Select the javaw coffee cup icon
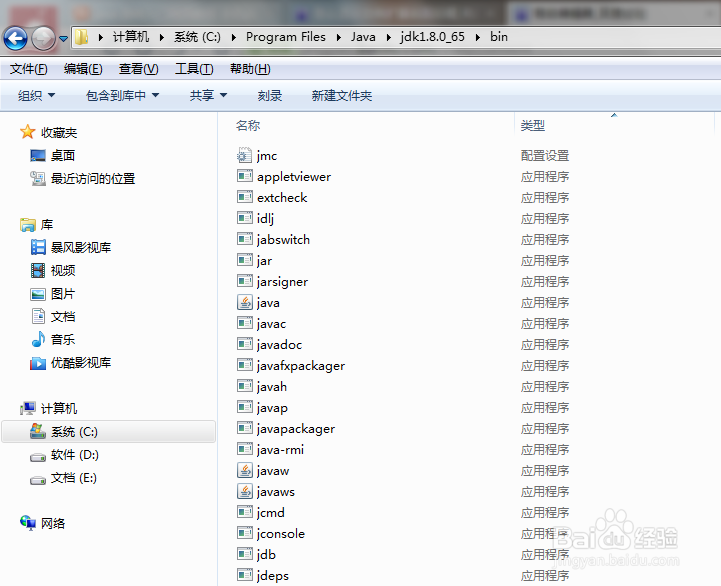Viewport: 721px width, 586px height. click(x=245, y=470)
